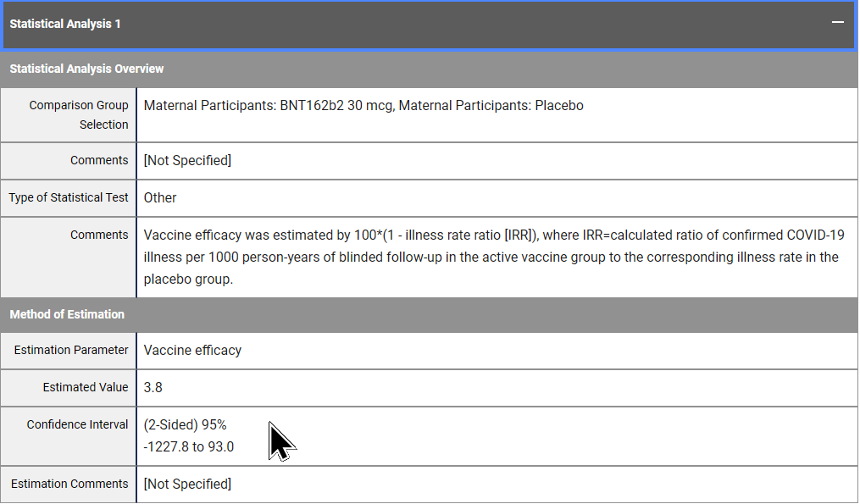Select the Estimated Value row label
Viewport: 860px width, 504px height.
tap(86, 387)
